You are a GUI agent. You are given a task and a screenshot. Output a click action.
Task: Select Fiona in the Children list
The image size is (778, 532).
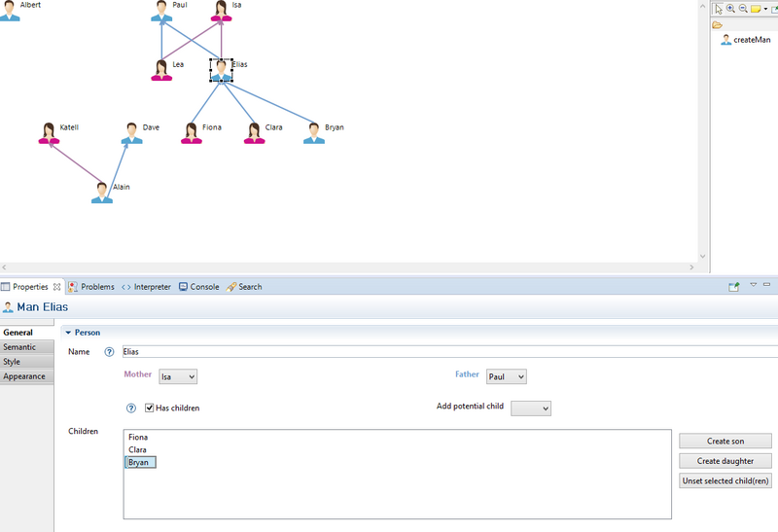(138, 438)
